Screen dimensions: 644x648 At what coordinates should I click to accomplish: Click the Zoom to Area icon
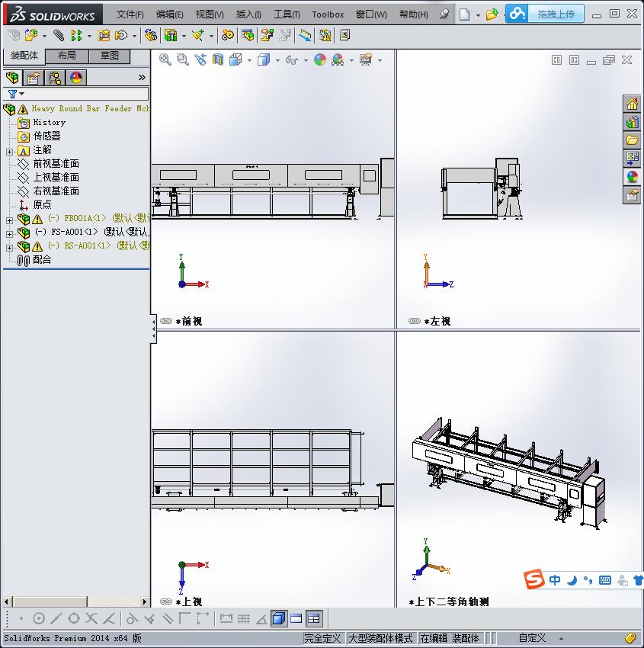click(x=183, y=60)
